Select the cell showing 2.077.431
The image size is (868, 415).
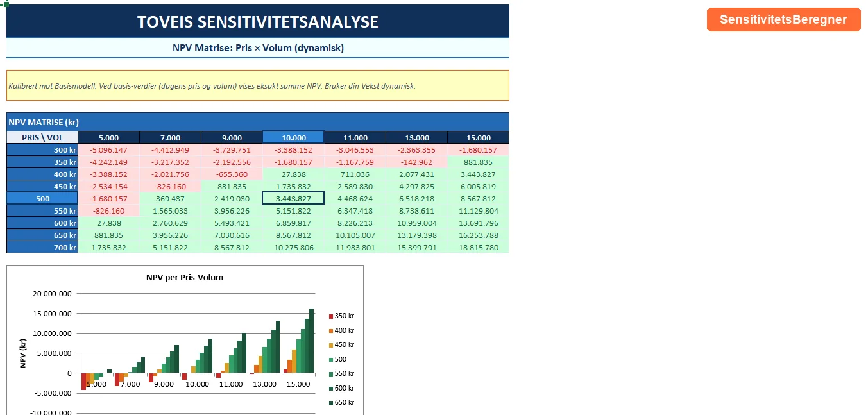417,174
